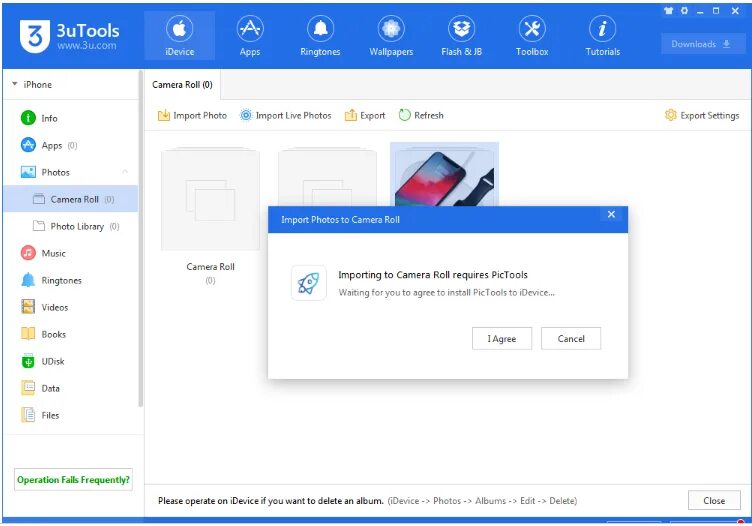Viewport: 752px width, 526px height.
Task: Open the Toolbox section
Action: click(x=532, y=36)
